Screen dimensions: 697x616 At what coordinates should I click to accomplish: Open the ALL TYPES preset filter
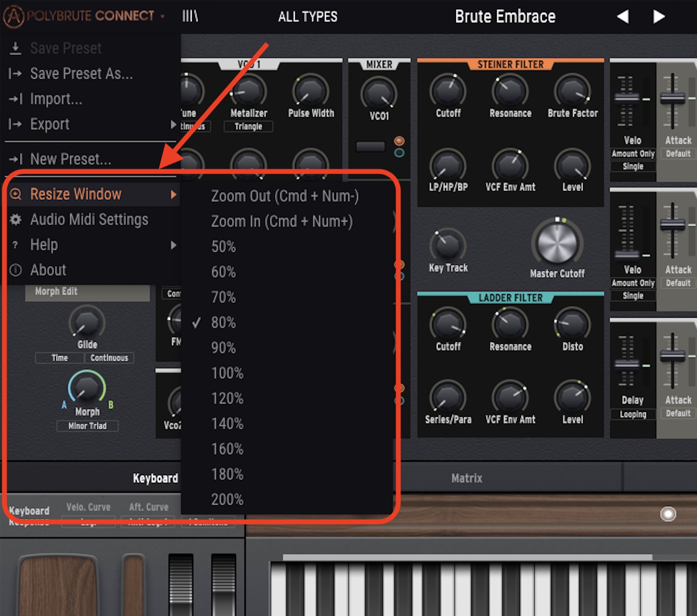[x=308, y=17]
